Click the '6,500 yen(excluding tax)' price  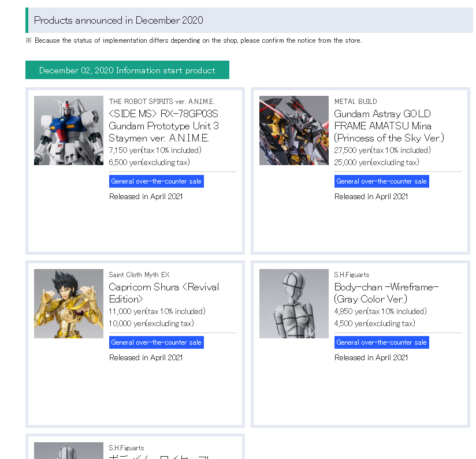click(x=150, y=162)
